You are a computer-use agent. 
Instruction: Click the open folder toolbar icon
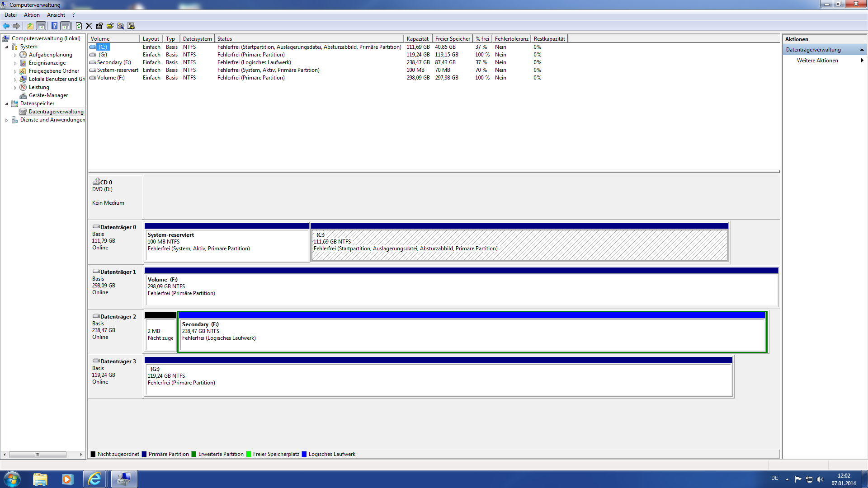click(110, 26)
